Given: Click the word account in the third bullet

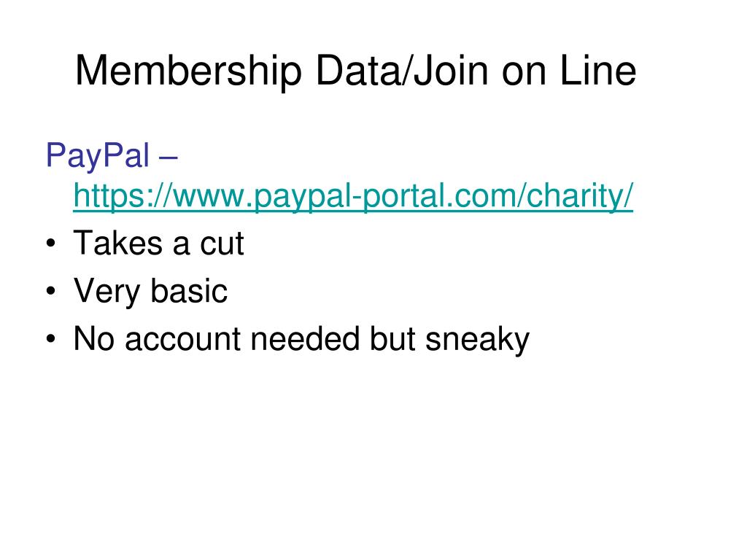Looking at the screenshot, I should tap(182, 340).
